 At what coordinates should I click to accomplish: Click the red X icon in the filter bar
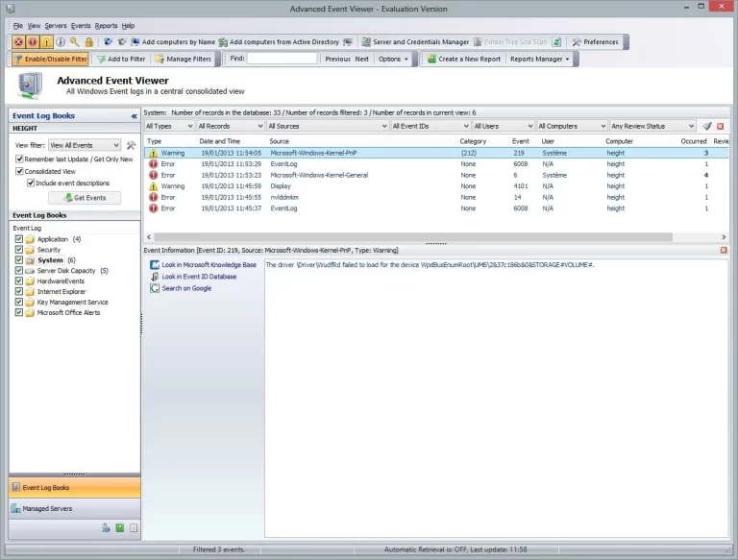tap(720, 126)
